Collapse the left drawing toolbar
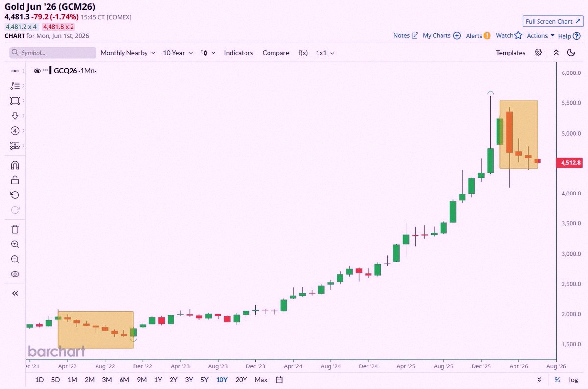This screenshot has width=588, height=389. [x=15, y=293]
